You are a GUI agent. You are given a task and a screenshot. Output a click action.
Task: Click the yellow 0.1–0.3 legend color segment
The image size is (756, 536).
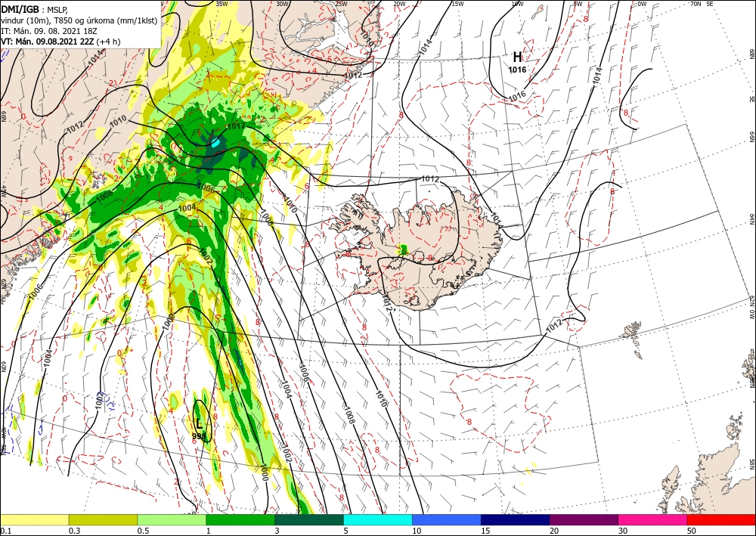[x=34, y=519]
